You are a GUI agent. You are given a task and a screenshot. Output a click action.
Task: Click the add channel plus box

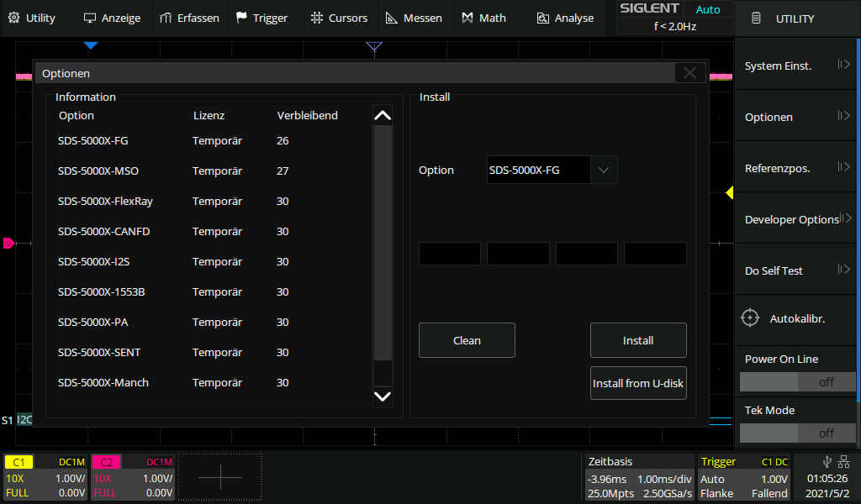(x=220, y=478)
